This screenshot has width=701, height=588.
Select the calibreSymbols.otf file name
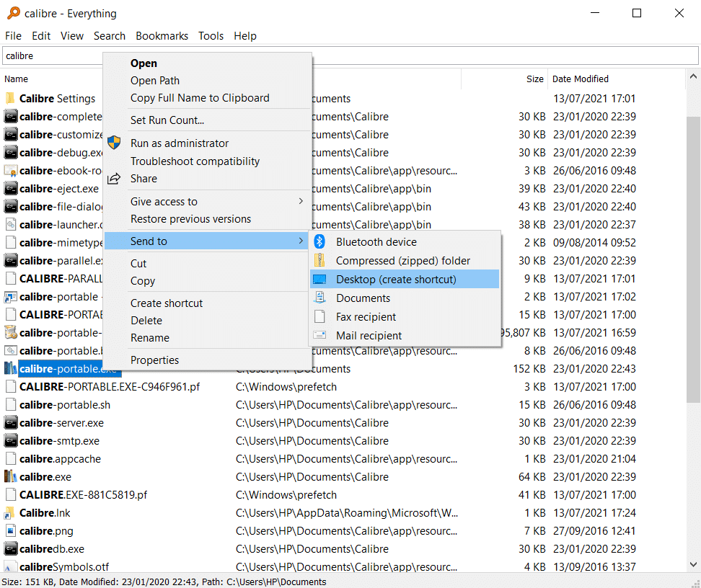(x=64, y=566)
